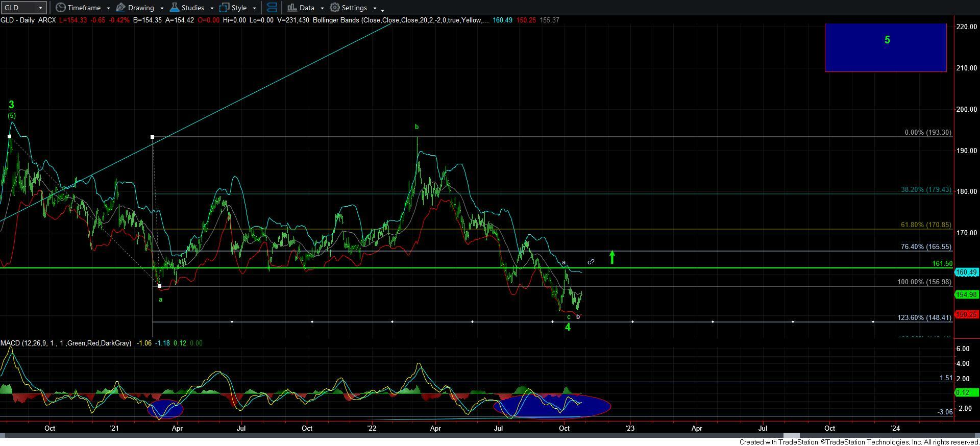Click the MACD (12,26,9...) study label
This screenshot has height=446, width=980.
[66, 343]
